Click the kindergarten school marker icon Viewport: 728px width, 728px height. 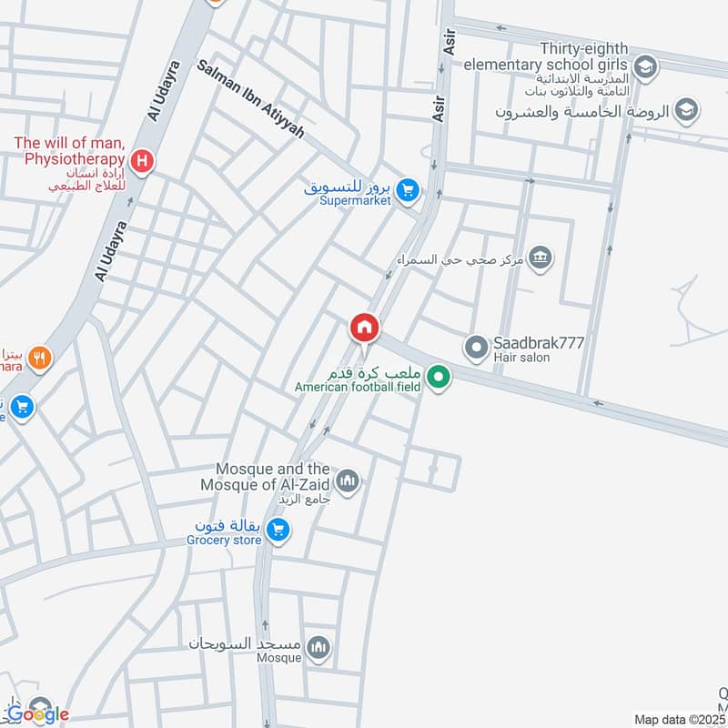click(687, 110)
